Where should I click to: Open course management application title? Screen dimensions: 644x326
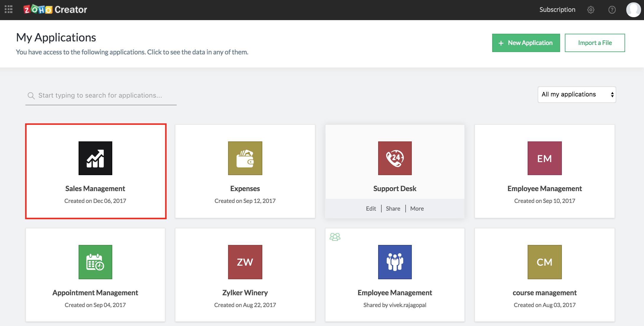click(544, 293)
